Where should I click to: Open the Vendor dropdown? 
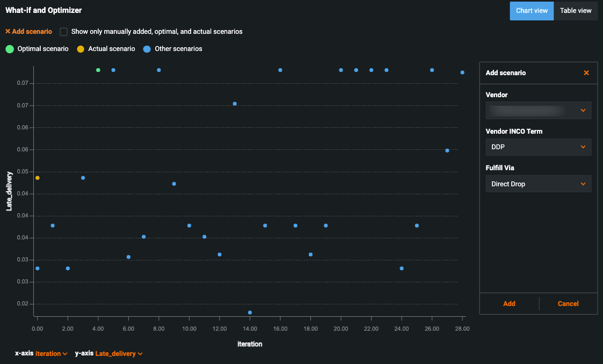click(x=538, y=111)
